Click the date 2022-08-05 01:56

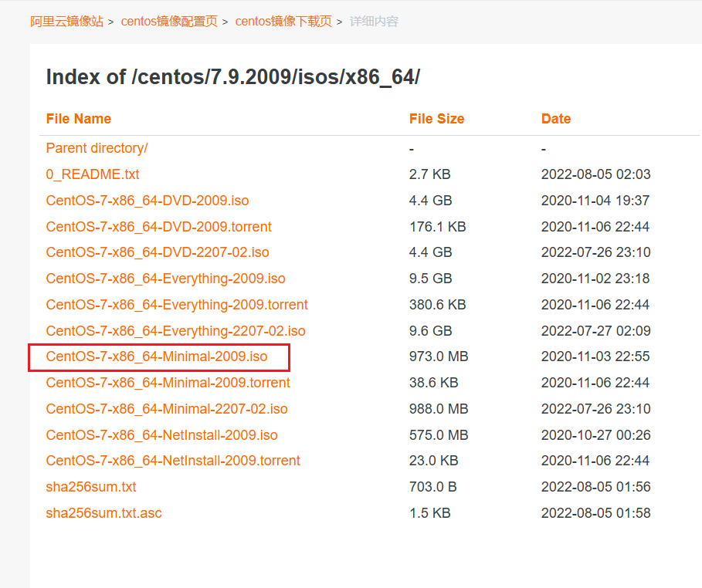(x=596, y=487)
